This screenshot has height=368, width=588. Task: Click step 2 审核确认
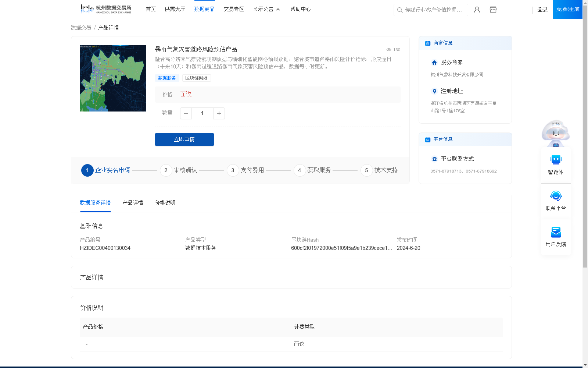pyautogui.click(x=179, y=170)
